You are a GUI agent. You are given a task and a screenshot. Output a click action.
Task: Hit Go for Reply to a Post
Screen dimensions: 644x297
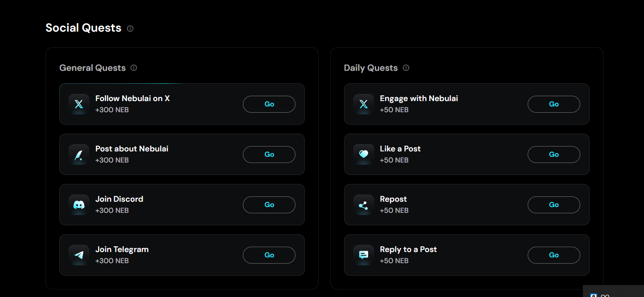(554, 255)
